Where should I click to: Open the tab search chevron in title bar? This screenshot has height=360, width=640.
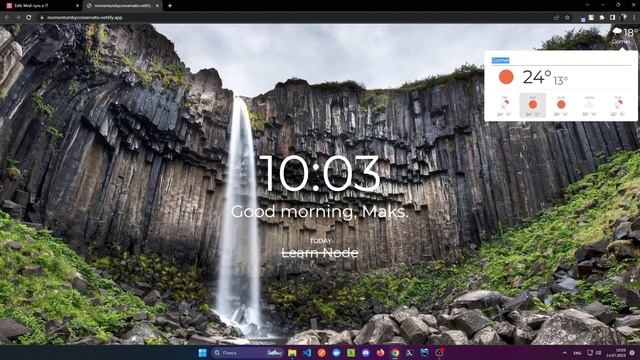pyautogui.click(x=587, y=5)
